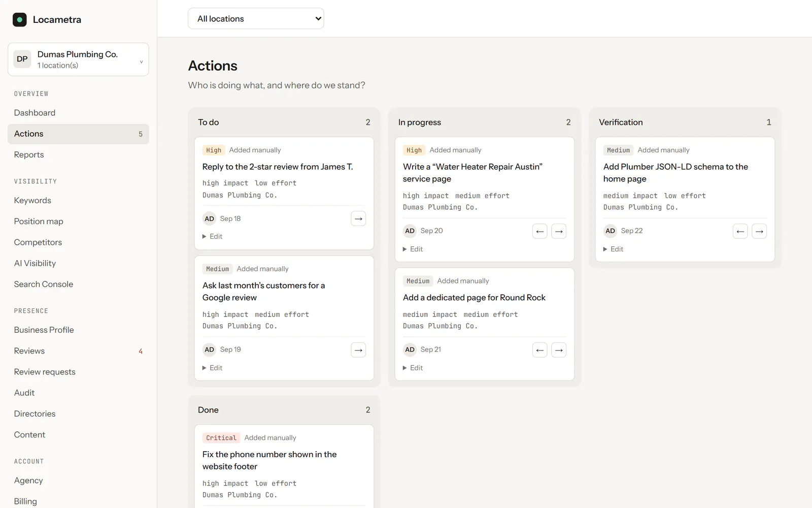The height and width of the screenshot is (508, 812).
Task: Move 'Round Rock' card forward to Verification
Action: (x=559, y=350)
